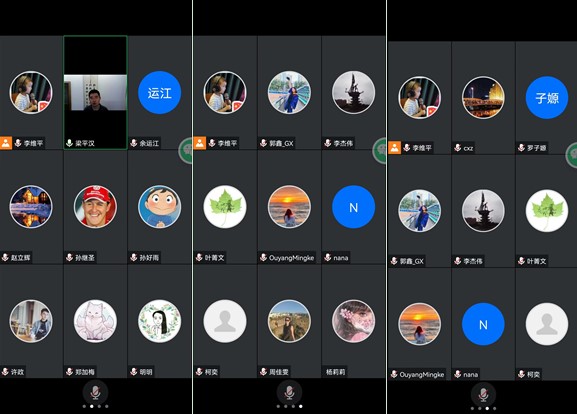Select the orange host icon in the right screenshot
This screenshot has width=577, height=414.
point(394,148)
